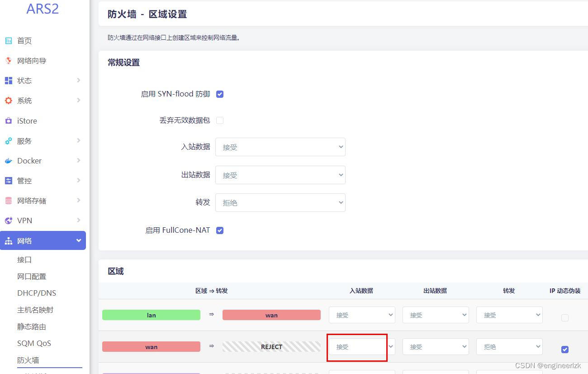The width and height of the screenshot is (588, 374).
Task: Click 防火墙 - 区域设置 page title
Action: click(x=147, y=14)
